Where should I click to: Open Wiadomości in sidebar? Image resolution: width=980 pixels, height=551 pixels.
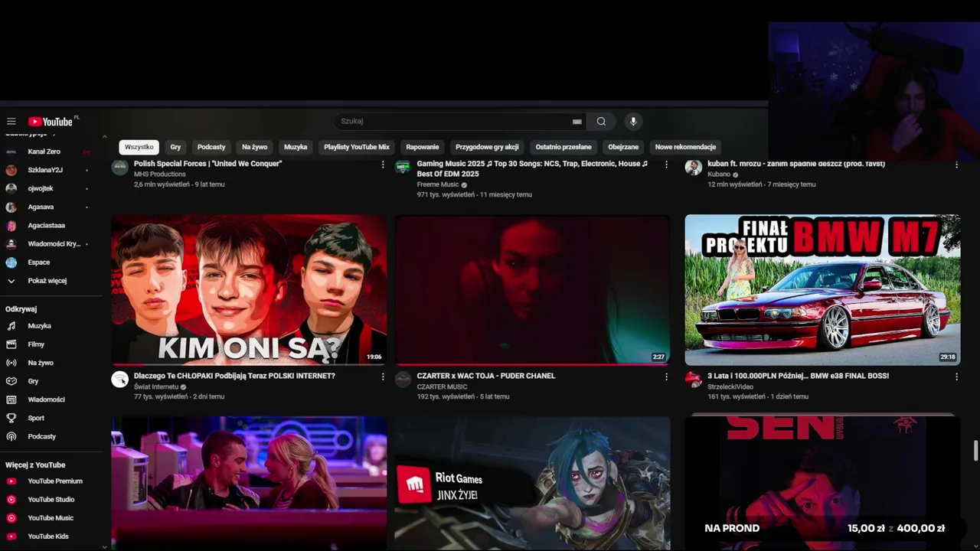click(47, 399)
